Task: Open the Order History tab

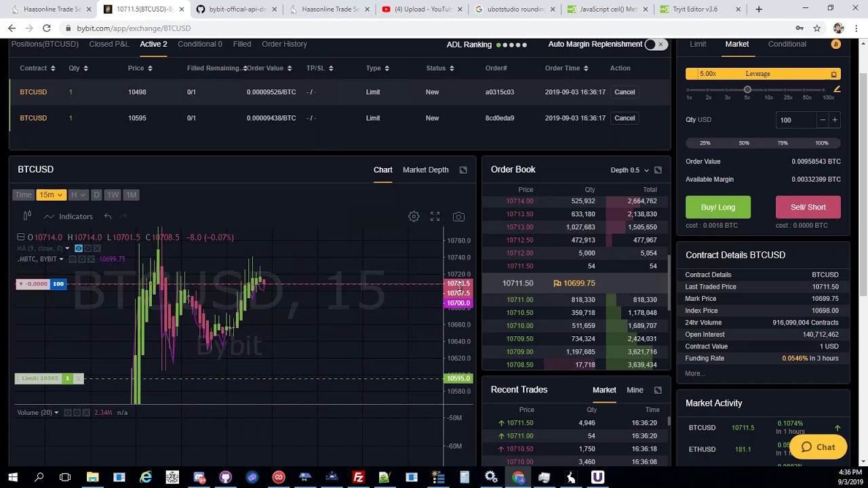Action: 284,44
